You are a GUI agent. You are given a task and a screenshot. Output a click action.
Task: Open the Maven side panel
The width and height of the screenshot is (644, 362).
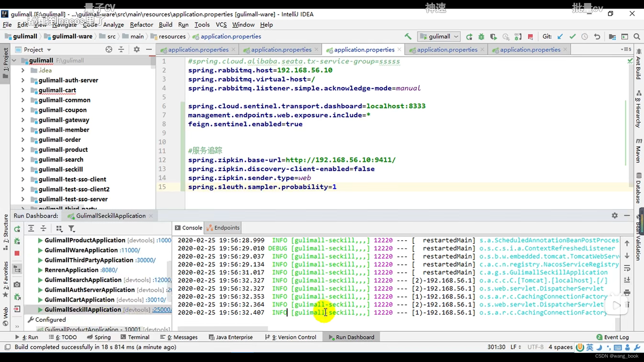[639, 150]
